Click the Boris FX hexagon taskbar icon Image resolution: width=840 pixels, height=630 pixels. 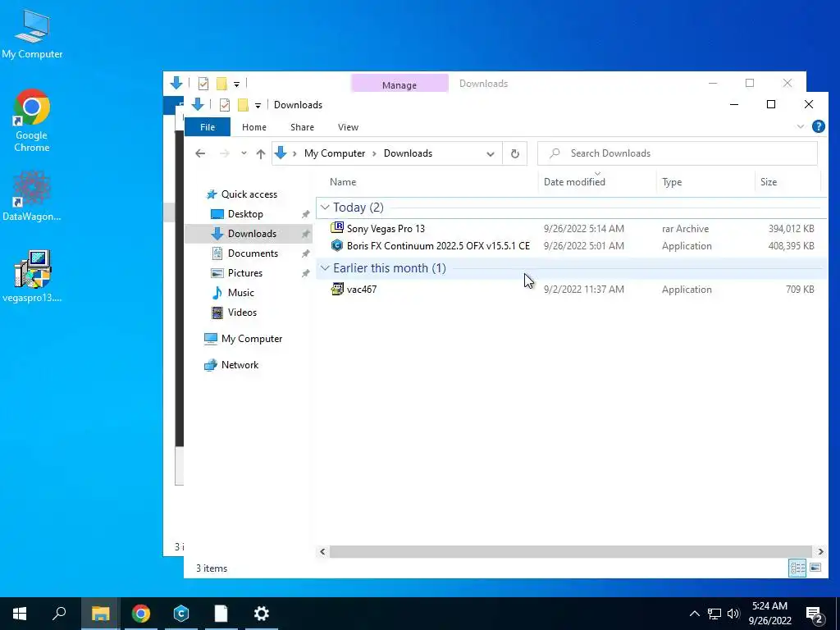pos(181,614)
